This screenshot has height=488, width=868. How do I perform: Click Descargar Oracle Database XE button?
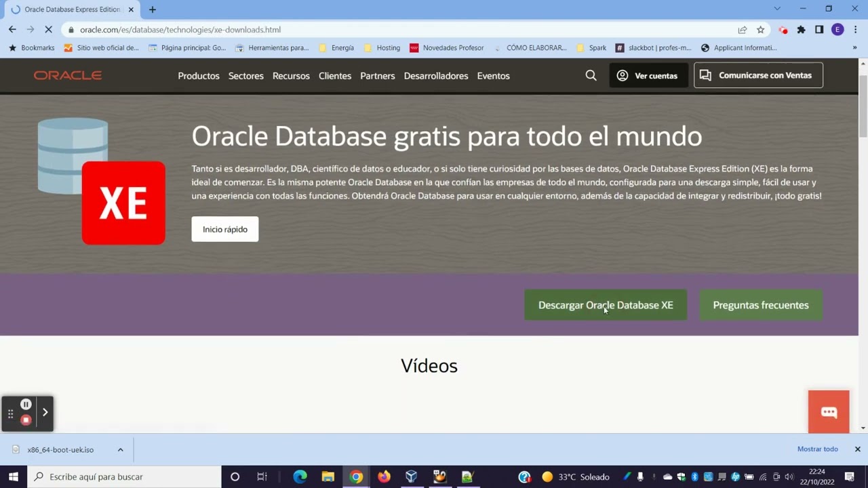click(x=606, y=305)
